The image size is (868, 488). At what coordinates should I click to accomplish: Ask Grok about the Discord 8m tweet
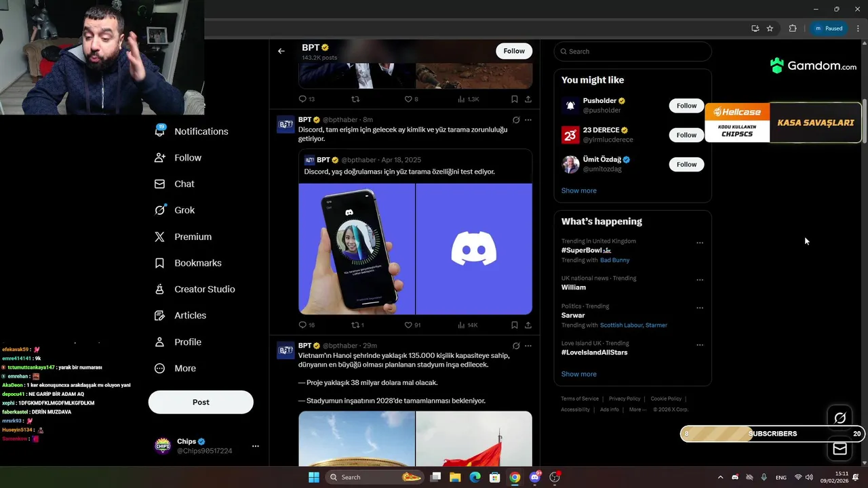516,120
